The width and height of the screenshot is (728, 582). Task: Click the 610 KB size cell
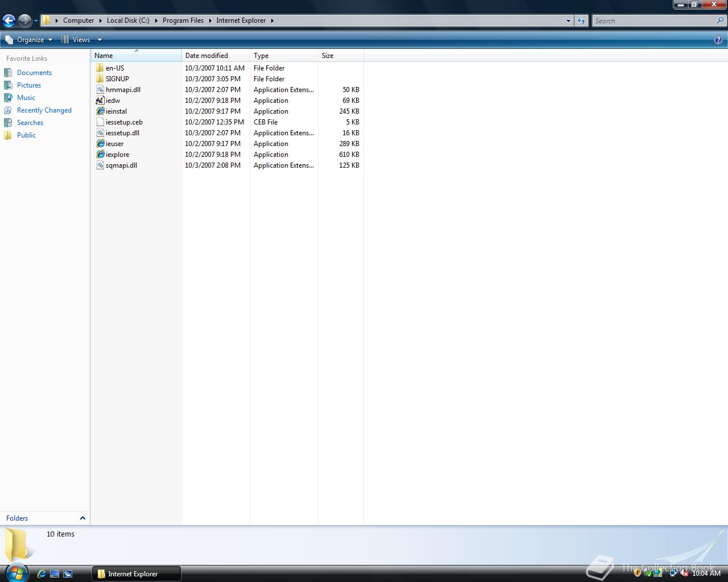[349, 155]
